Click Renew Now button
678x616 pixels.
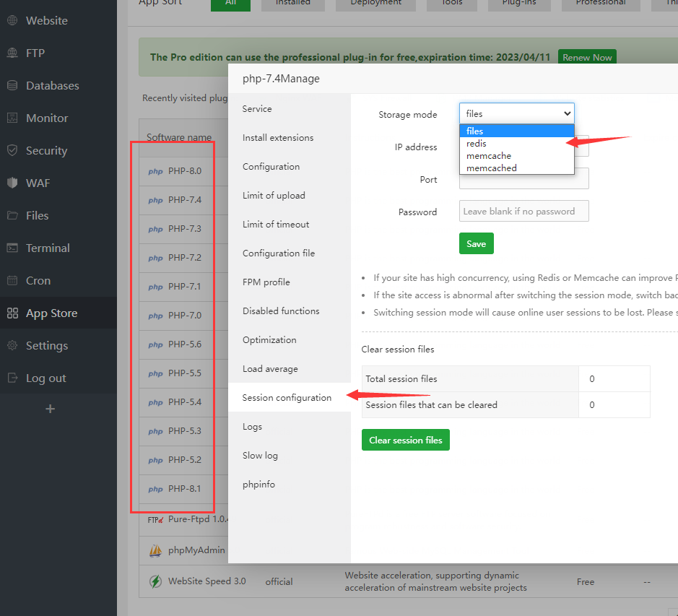tap(586, 58)
